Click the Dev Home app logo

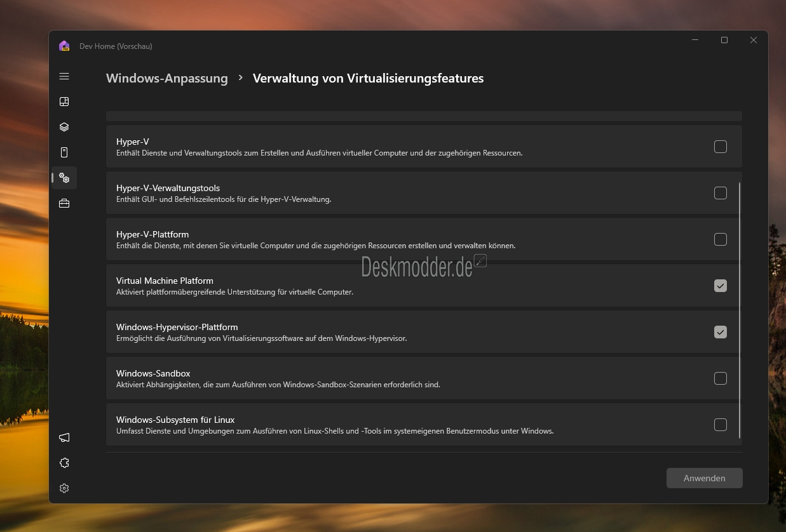coord(64,46)
